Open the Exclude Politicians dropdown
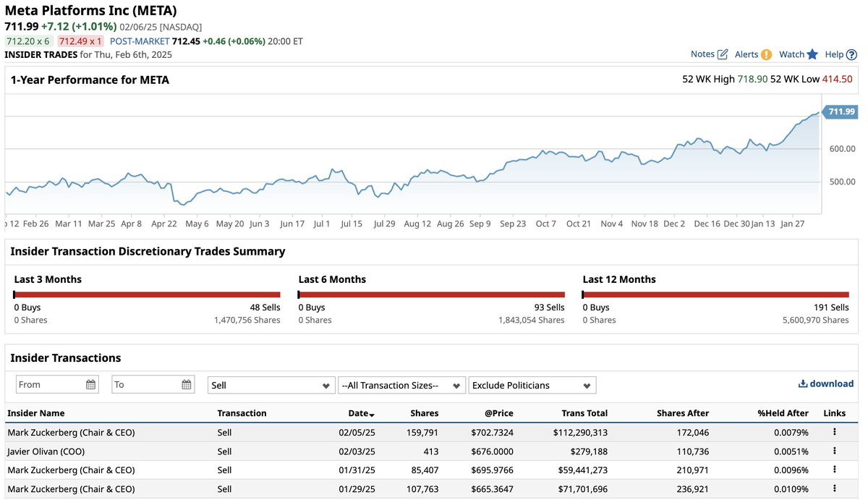Viewport: 868px width, 500px height. pos(532,385)
